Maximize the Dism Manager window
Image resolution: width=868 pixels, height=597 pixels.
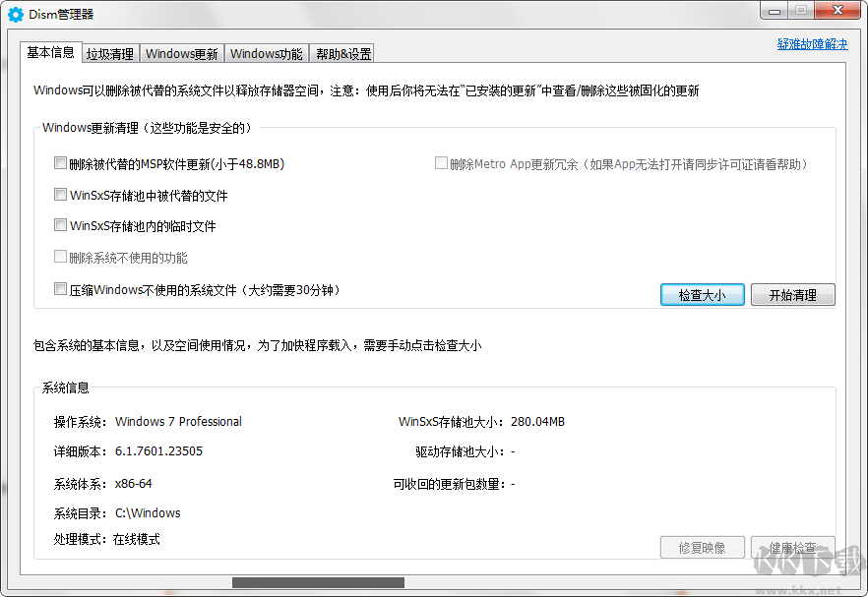[x=801, y=11]
